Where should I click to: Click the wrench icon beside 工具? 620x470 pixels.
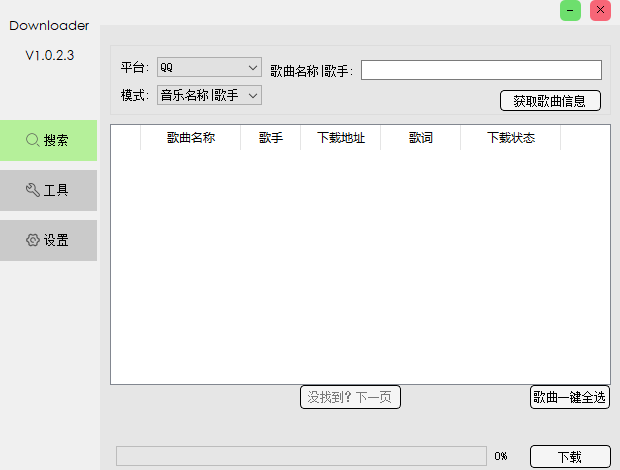click(32, 190)
